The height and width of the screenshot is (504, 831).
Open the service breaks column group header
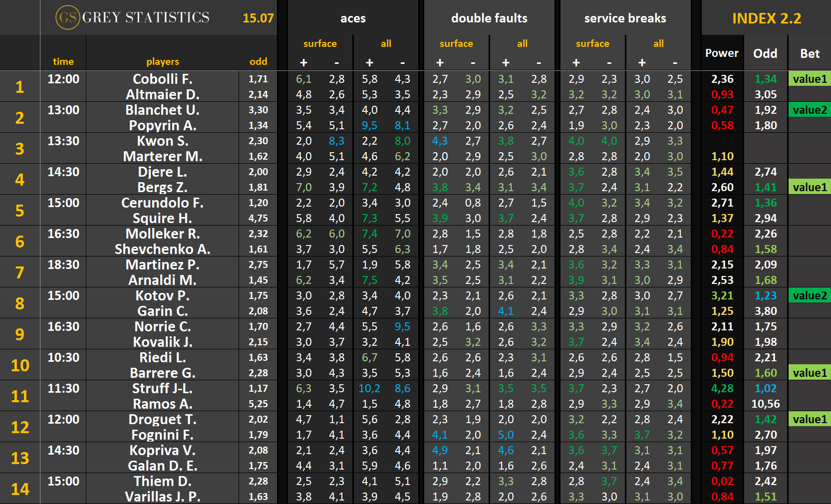[x=625, y=18]
